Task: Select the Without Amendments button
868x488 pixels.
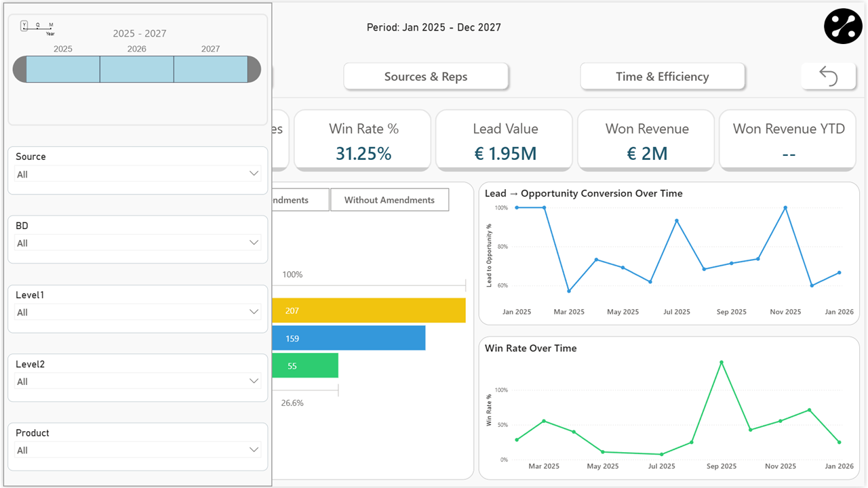Action: click(x=389, y=200)
